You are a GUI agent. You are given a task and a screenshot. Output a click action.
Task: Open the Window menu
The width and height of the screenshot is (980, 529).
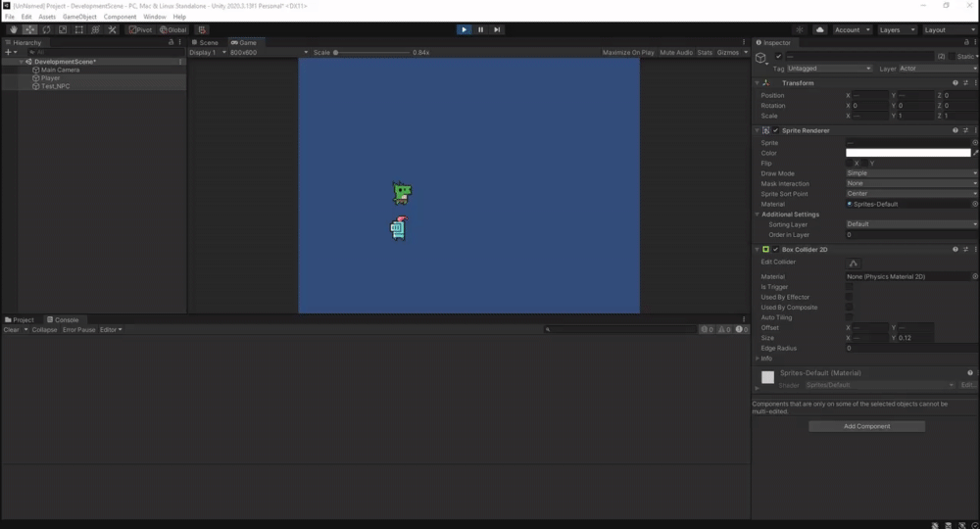[x=155, y=17]
